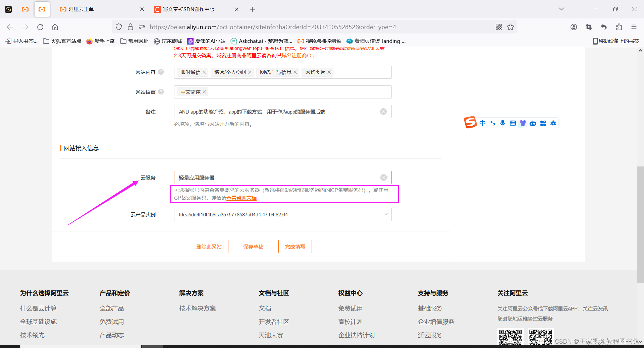Open the Firefox home page

[x=55, y=27]
